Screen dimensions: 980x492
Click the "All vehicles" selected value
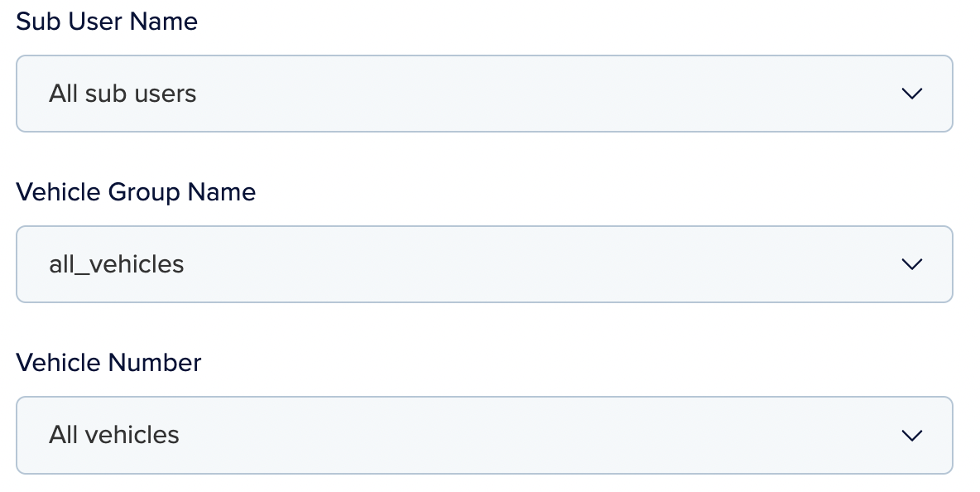pos(114,435)
